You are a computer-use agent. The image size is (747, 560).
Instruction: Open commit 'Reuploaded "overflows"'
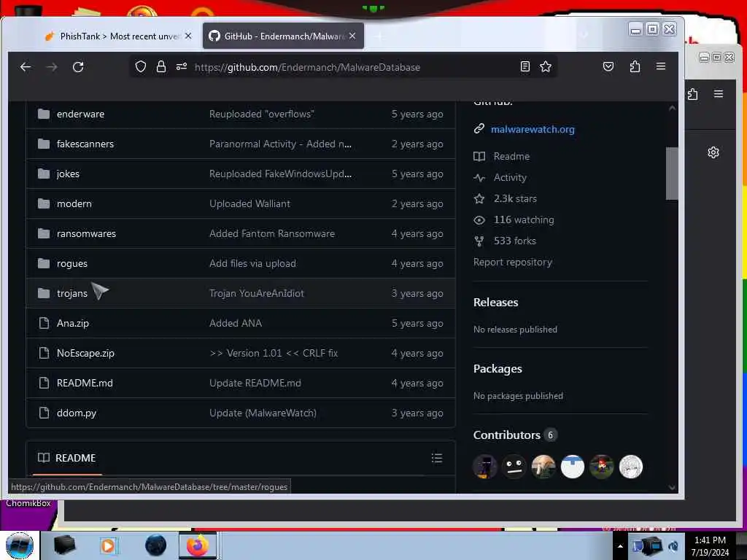coord(262,114)
